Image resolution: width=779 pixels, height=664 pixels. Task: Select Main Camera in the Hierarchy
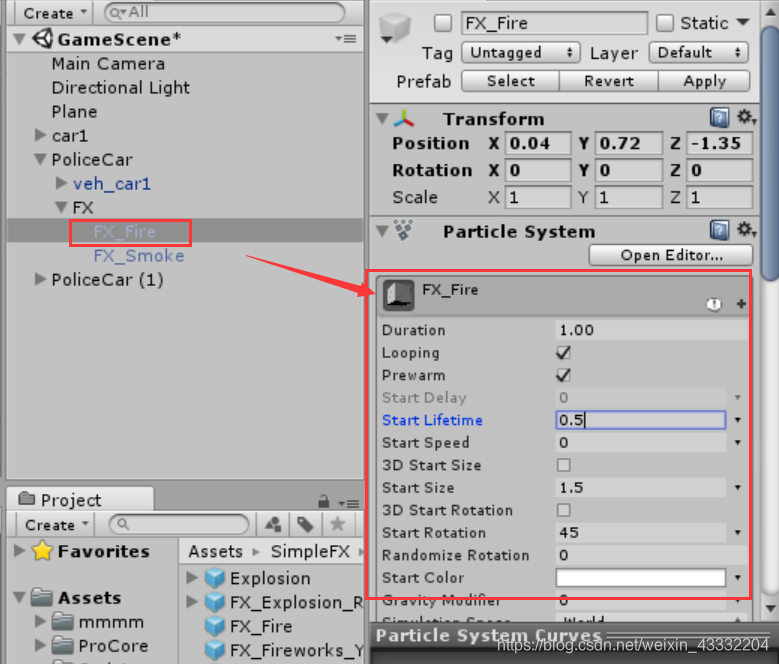pos(108,64)
